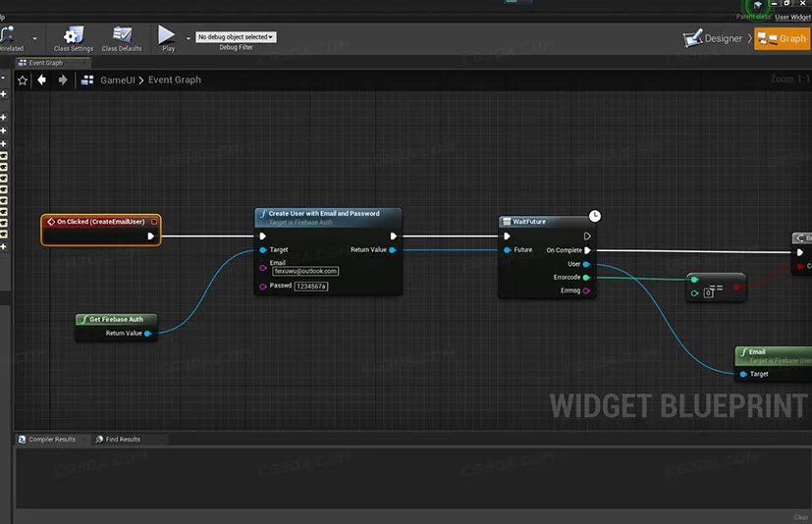Click the Passwd pin on Create User node
Screen dimensions: 812x524
263,287
